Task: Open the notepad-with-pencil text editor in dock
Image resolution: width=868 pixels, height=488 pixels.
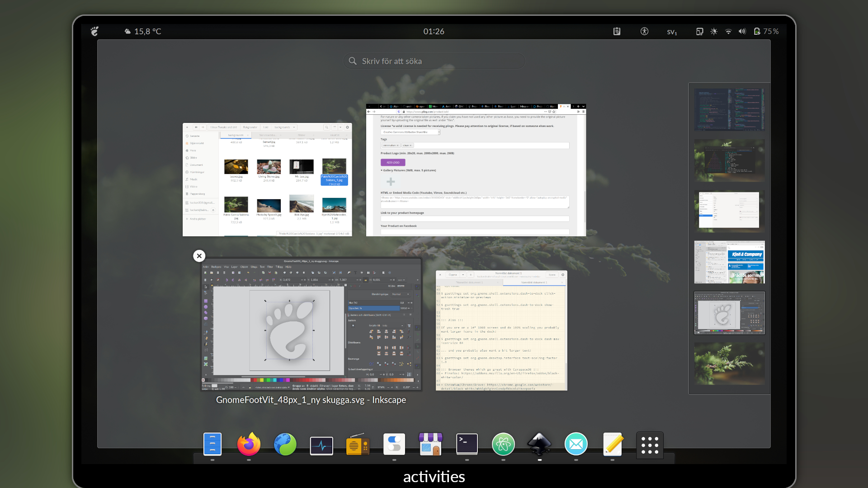Action: click(613, 445)
